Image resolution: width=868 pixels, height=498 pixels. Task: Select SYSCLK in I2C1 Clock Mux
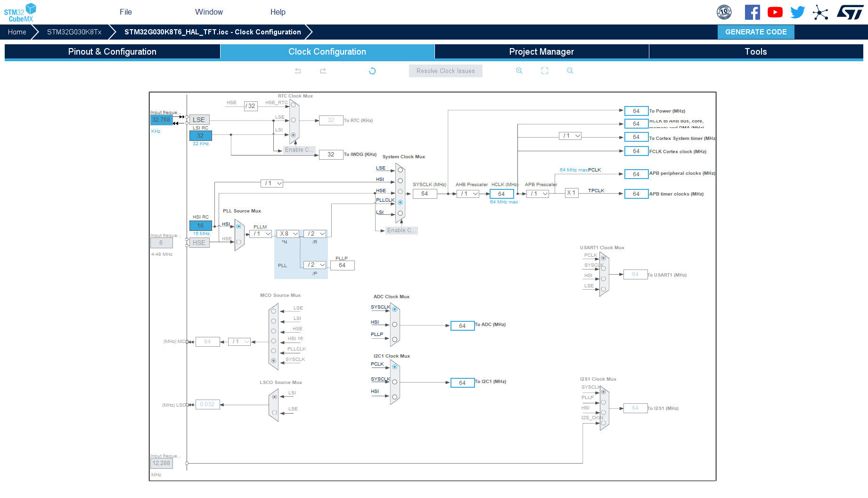[394, 382]
